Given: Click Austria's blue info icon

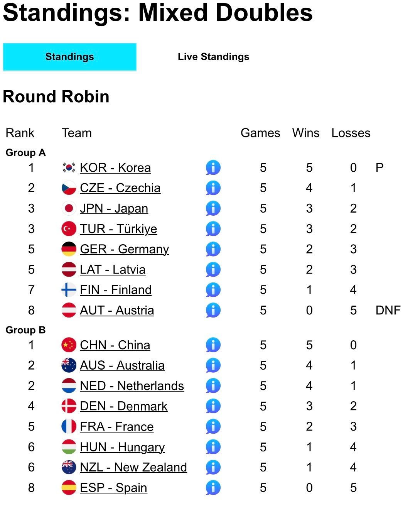Looking at the screenshot, I should [213, 310].
